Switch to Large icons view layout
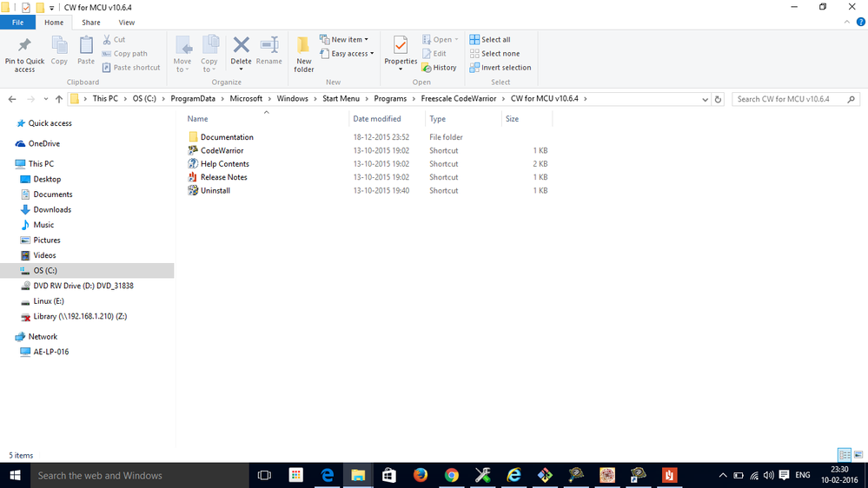Image resolution: width=868 pixels, height=488 pixels. tap(858, 455)
